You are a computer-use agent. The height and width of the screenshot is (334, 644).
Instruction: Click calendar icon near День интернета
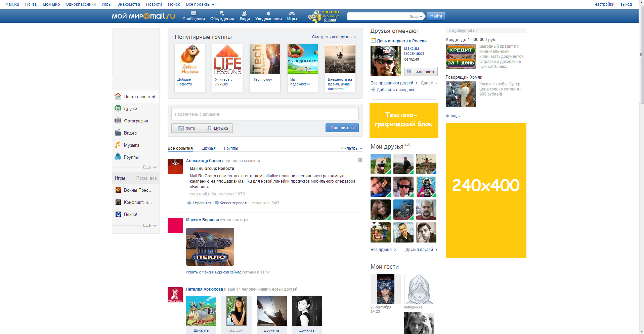point(373,40)
